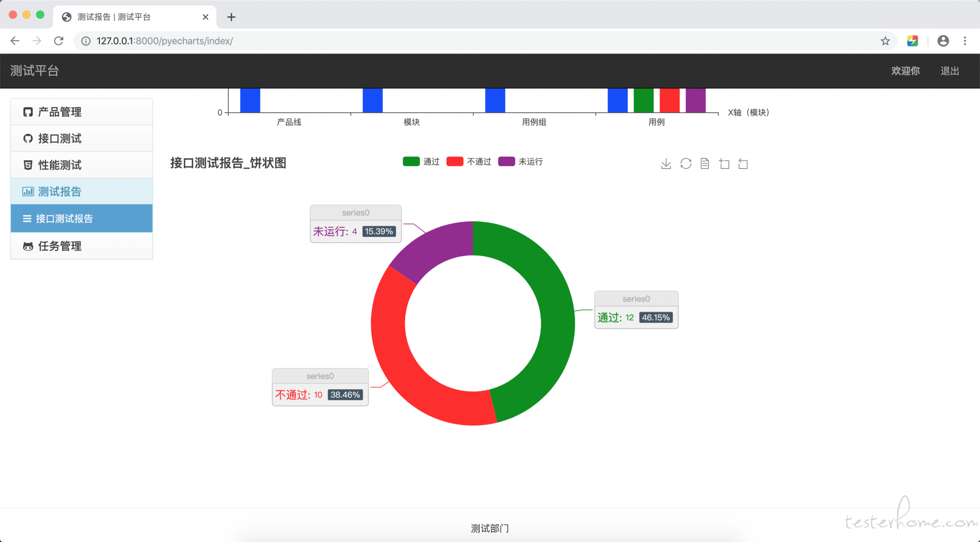The width and height of the screenshot is (980, 542).
Task: Go back to previous page
Action: pyautogui.click(x=15, y=41)
